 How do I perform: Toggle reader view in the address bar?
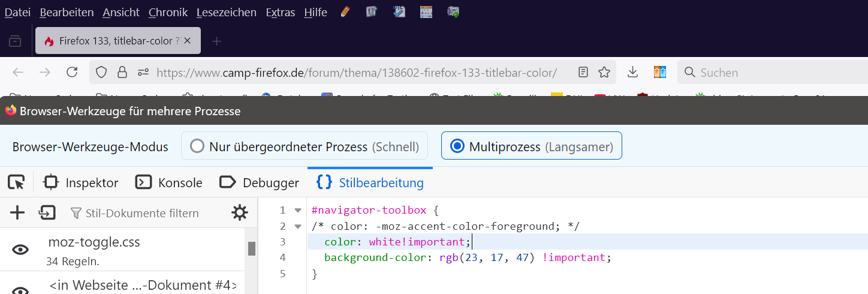coord(583,73)
